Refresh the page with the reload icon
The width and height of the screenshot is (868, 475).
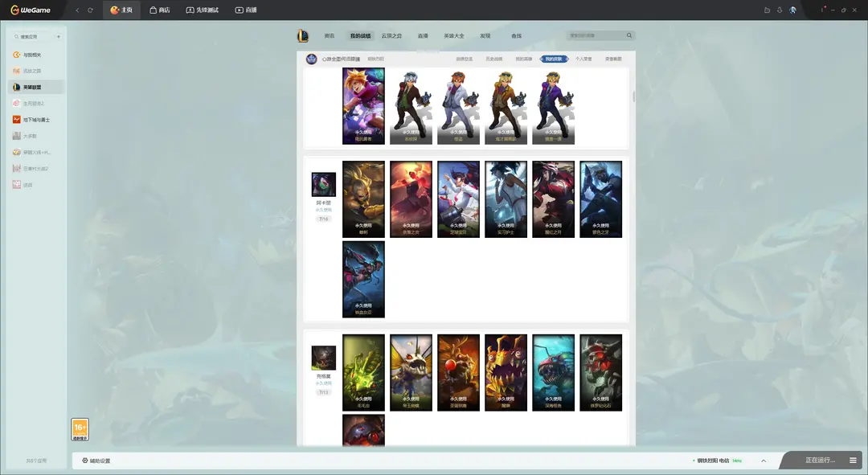pos(90,10)
